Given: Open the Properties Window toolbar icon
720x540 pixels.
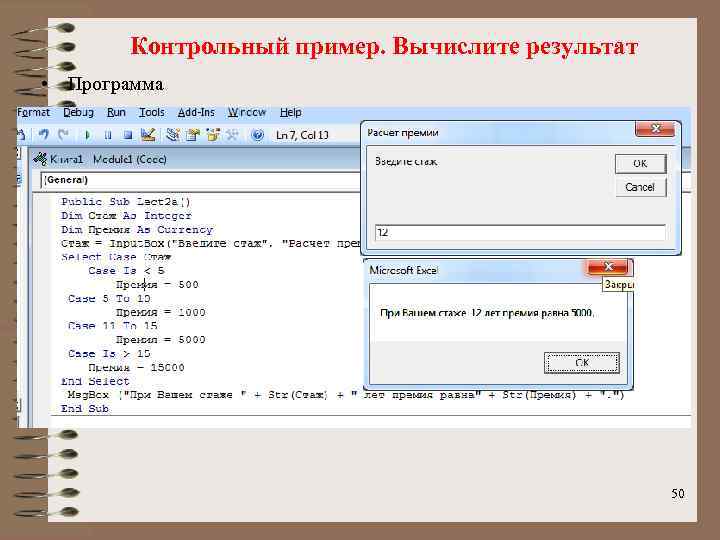Looking at the screenshot, I should click(193, 135).
